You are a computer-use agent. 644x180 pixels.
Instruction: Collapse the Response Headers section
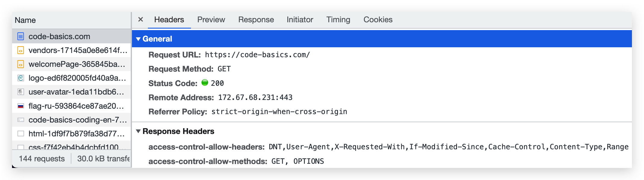(138, 131)
